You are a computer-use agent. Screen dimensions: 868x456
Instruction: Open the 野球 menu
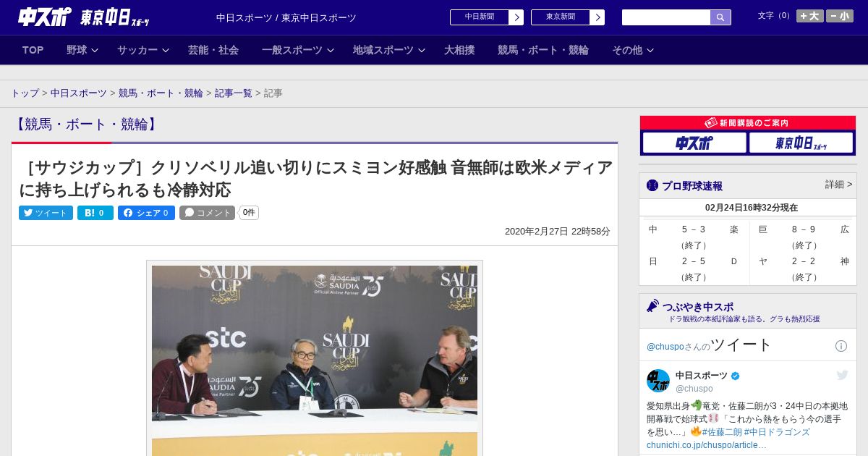click(77, 50)
